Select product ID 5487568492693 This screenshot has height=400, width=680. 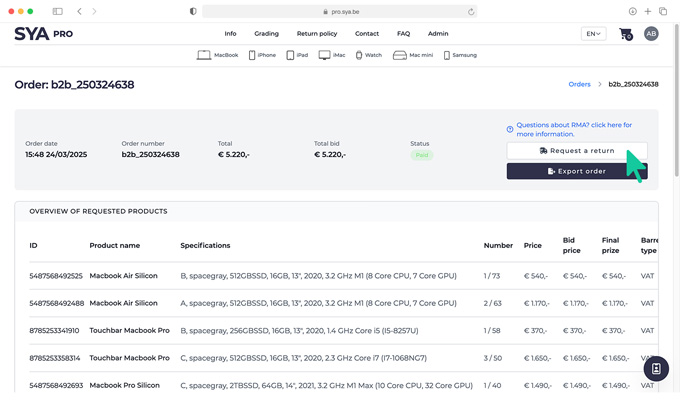tap(56, 385)
